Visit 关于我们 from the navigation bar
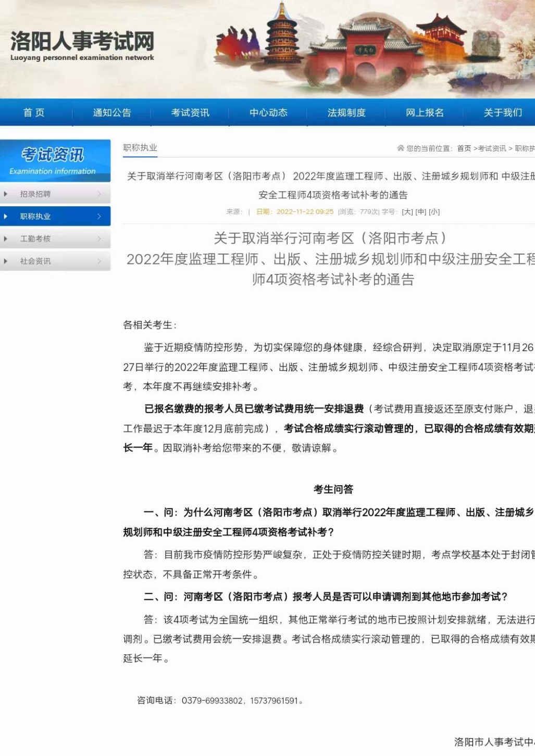 pos(503,112)
